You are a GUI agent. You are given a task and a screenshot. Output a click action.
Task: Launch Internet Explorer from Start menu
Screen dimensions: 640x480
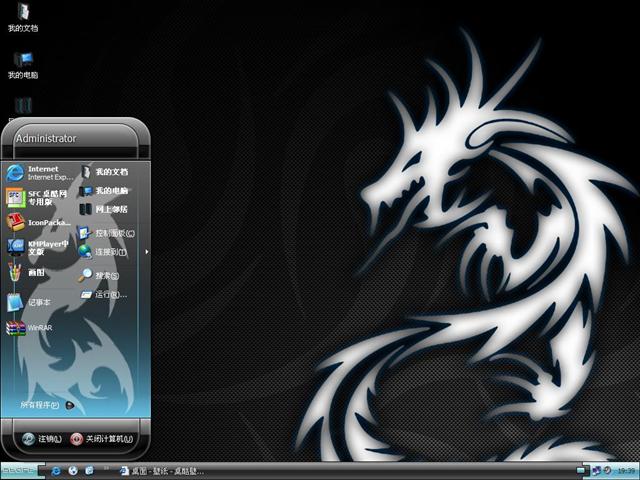point(40,173)
